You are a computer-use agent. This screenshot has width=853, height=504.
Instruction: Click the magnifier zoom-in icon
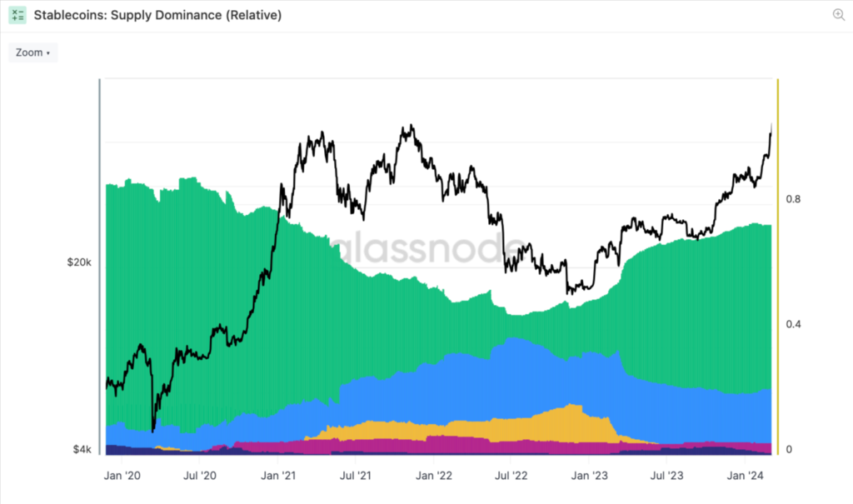pyautogui.click(x=838, y=14)
